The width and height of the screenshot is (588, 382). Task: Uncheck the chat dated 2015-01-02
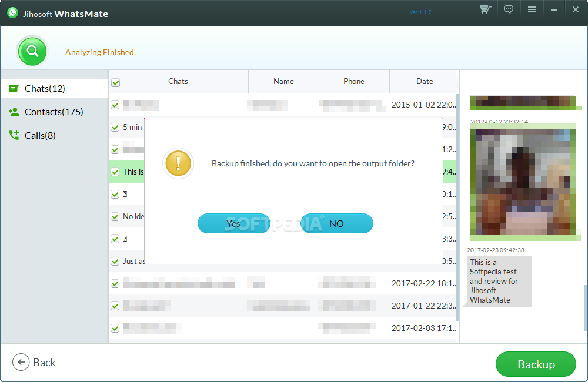(x=115, y=105)
